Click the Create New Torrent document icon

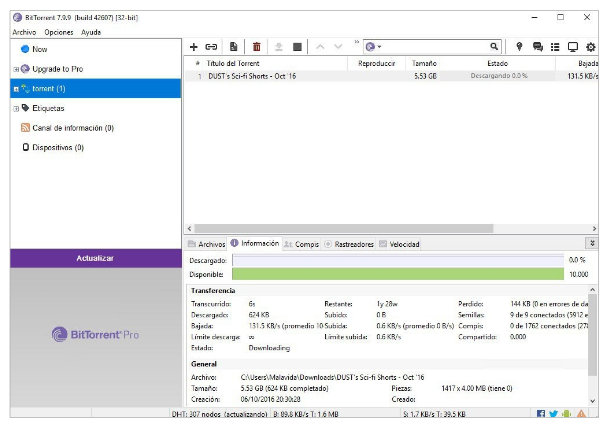[x=233, y=47]
